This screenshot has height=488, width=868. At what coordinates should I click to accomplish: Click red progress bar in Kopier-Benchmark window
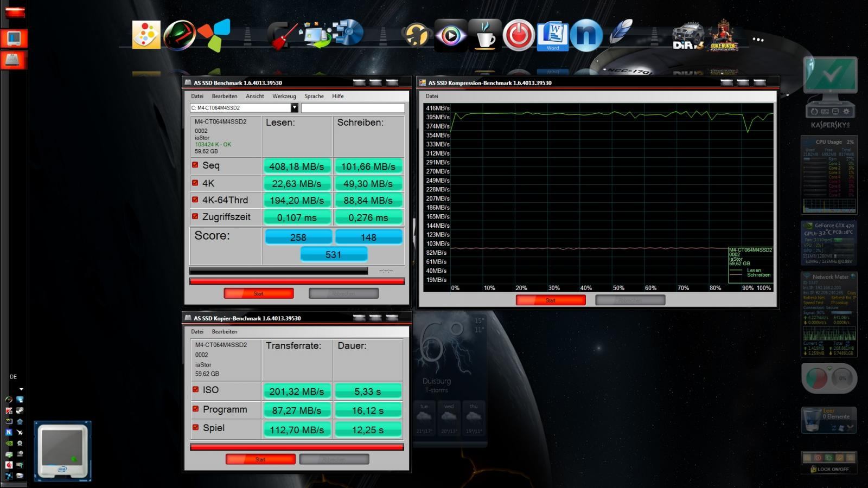(297, 447)
